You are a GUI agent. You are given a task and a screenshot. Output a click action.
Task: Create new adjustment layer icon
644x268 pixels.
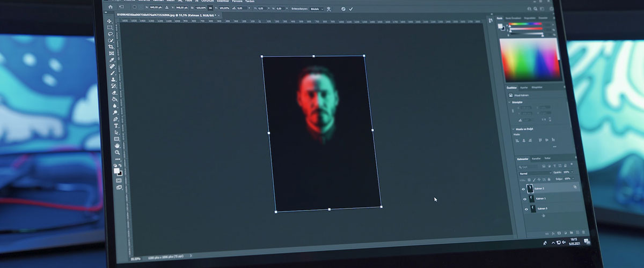(x=565, y=233)
